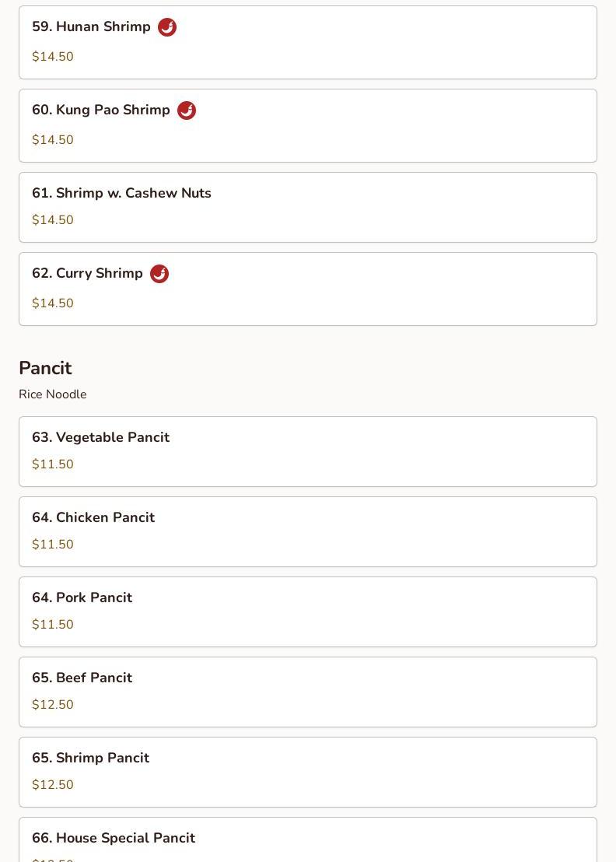Click the $11.50 price under Vegetable Pancit

point(53,464)
